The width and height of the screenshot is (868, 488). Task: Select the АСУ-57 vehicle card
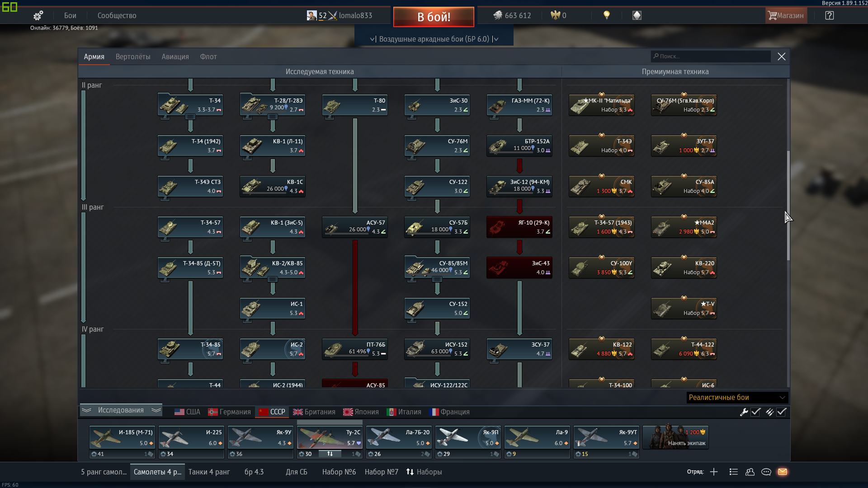tap(355, 227)
